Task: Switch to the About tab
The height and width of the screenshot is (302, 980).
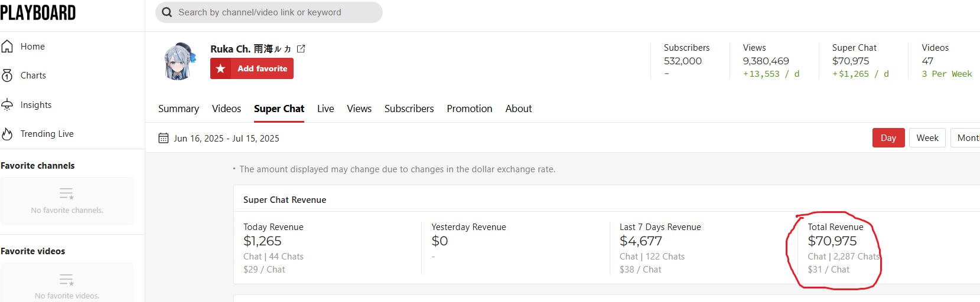Action: coord(519,109)
